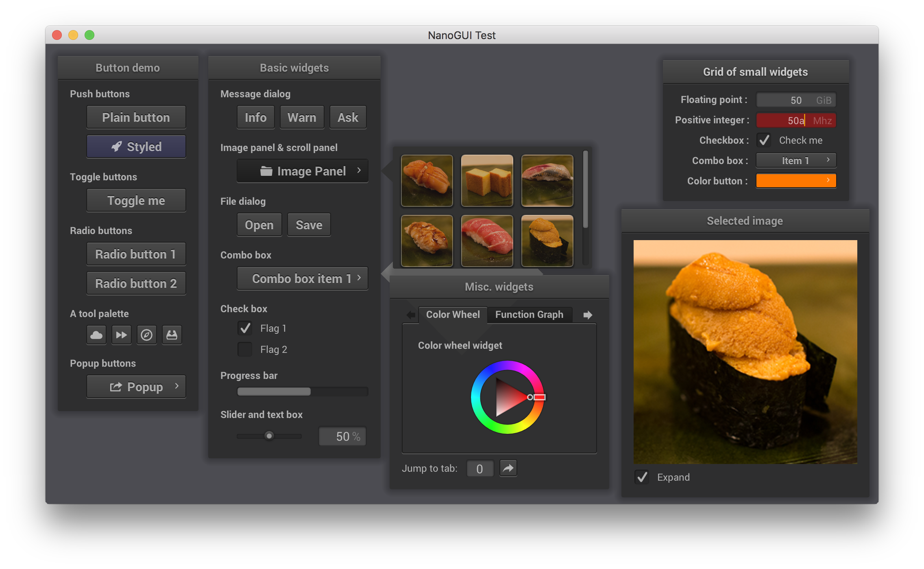Click the right arrow in Misc. widgets tab bar
Viewport: 924px width, 569px height.
pos(587,314)
